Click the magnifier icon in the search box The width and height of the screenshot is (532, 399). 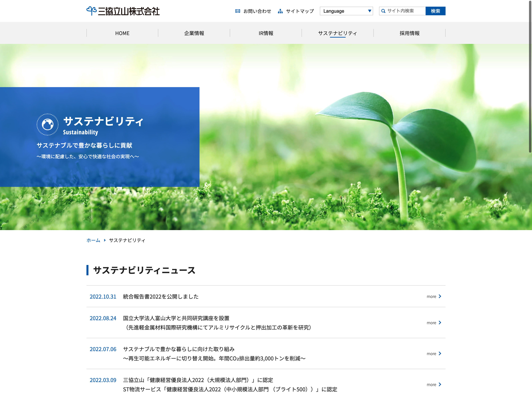click(383, 11)
